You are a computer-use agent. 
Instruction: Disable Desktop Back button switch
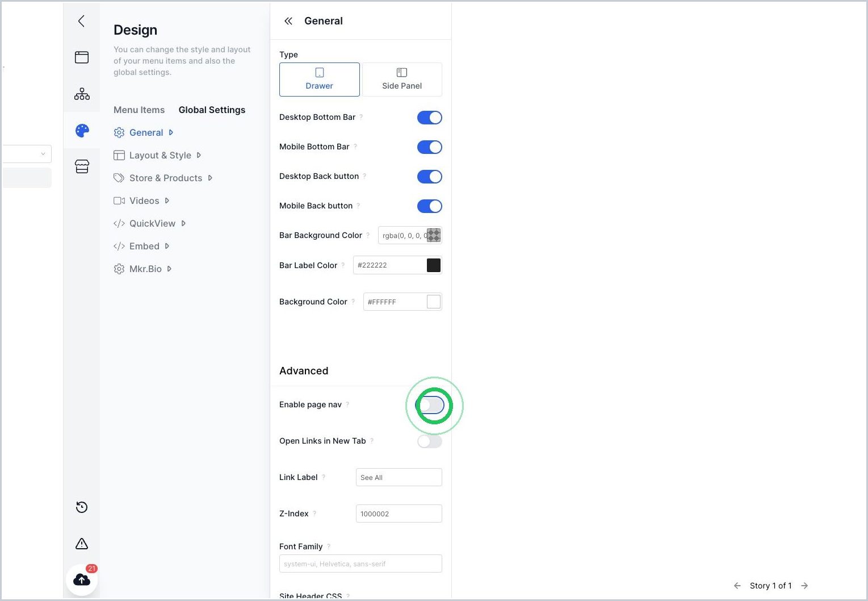(430, 177)
